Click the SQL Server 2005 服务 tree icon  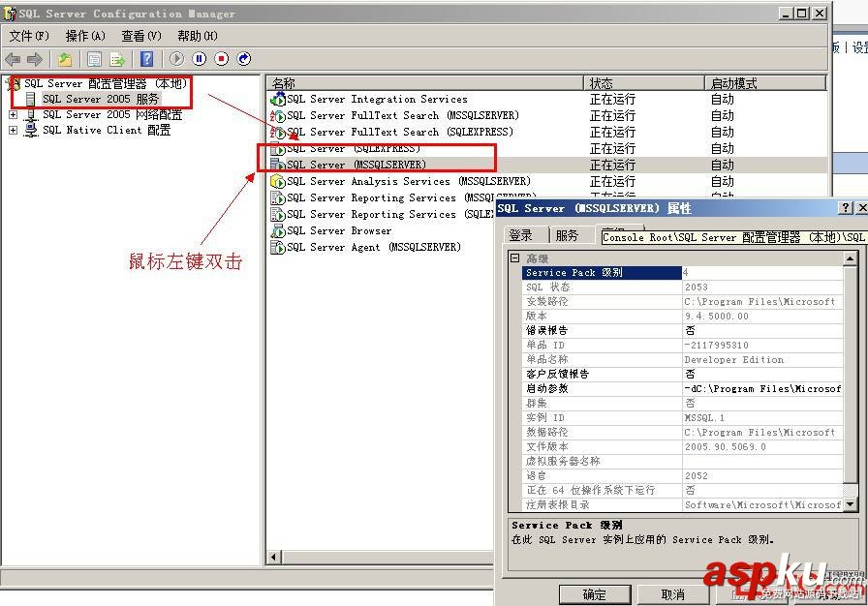[31, 99]
